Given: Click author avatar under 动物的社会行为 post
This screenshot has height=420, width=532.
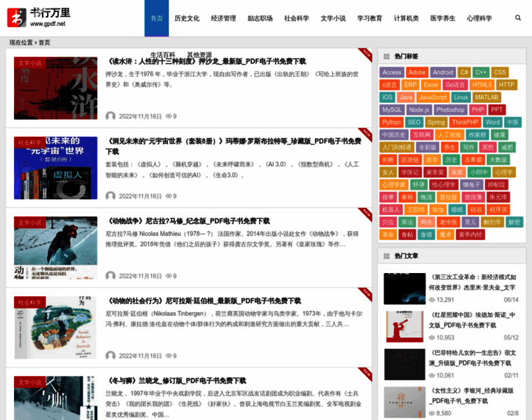Looking at the screenshot, I should pyautogui.click(x=111, y=356).
